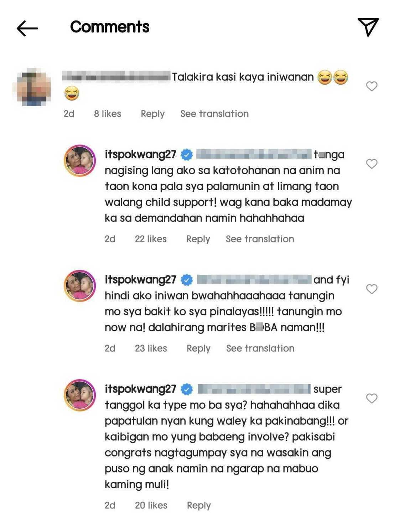The height and width of the screenshot is (532, 399).
Task: Reply to the 8 likes comment
Action: (152, 114)
